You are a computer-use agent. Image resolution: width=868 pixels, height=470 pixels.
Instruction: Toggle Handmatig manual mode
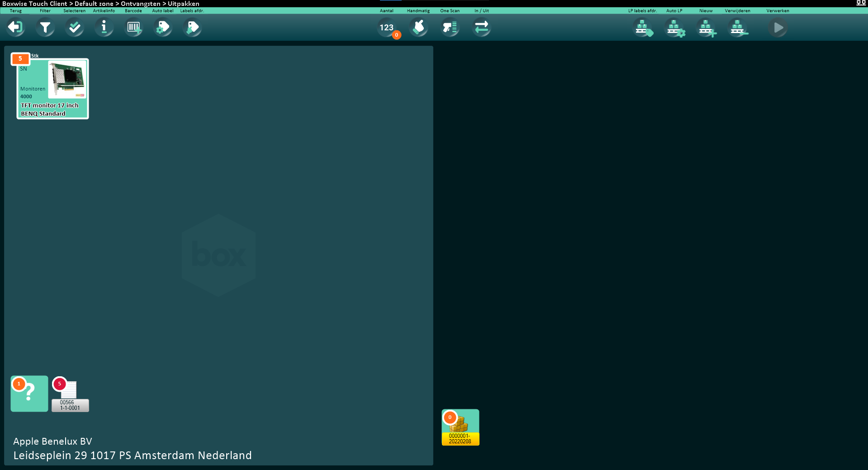pyautogui.click(x=418, y=28)
